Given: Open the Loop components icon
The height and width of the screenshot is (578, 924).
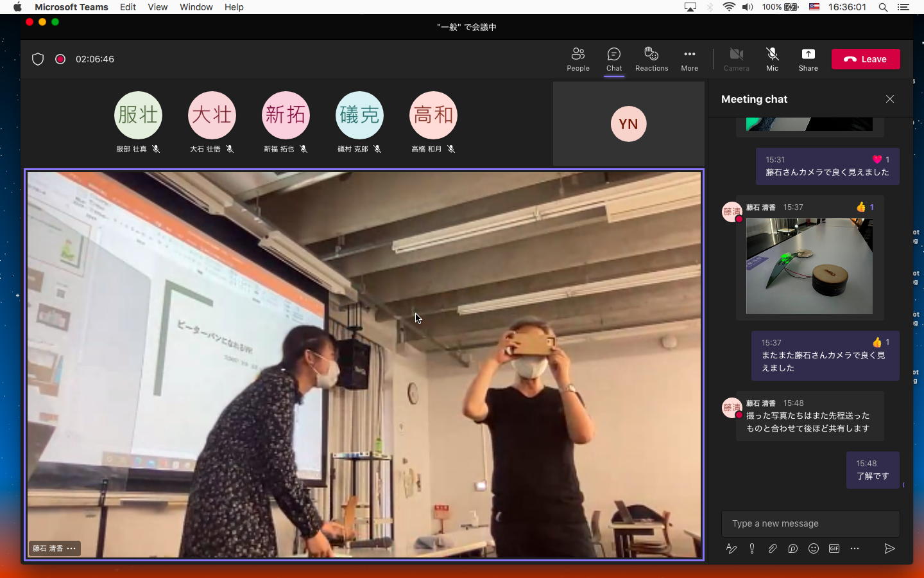Looking at the screenshot, I should pos(793,548).
